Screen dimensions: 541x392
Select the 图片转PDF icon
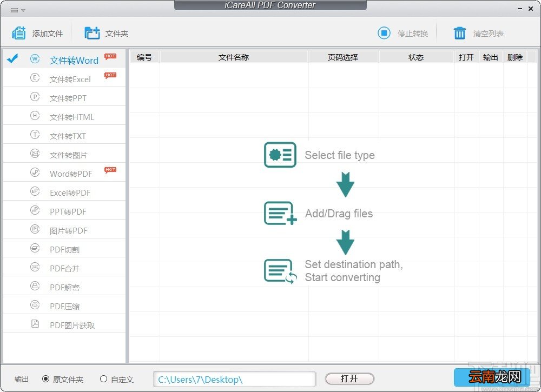35,229
